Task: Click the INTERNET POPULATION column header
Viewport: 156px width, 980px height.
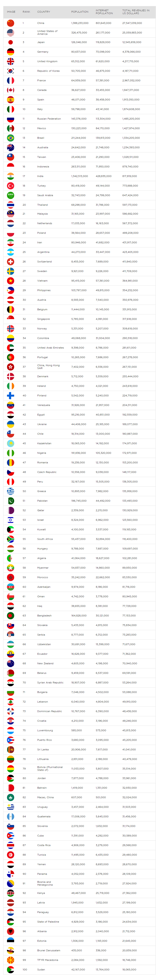Action: 104,12
